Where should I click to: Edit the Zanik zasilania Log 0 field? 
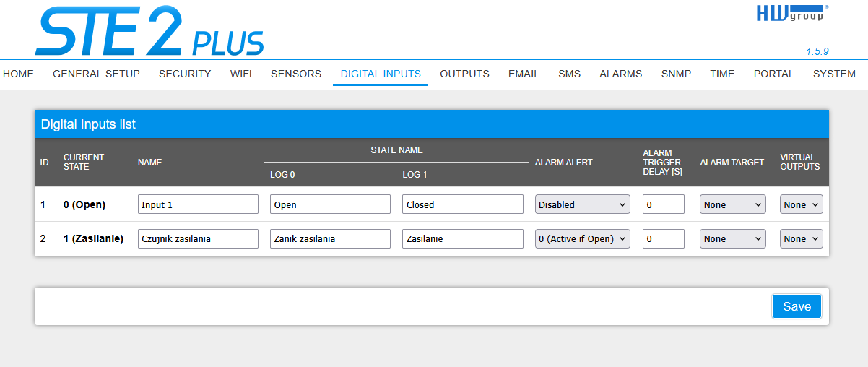[x=330, y=238]
